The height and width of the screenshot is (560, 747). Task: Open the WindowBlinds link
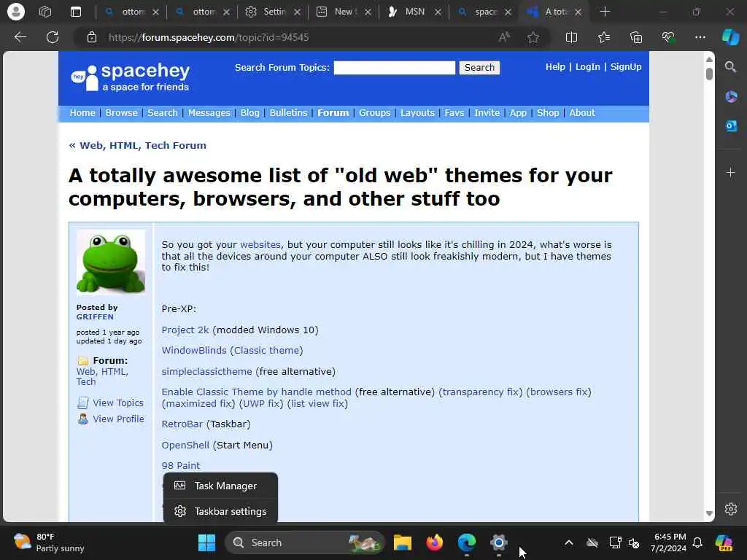[x=194, y=351]
